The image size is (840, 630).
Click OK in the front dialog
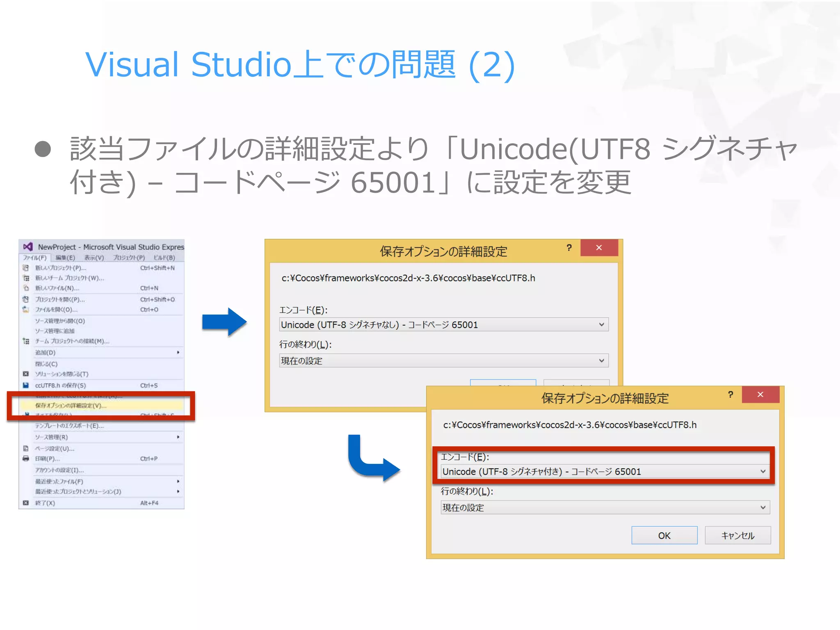pyautogui.click(x=664, y=535)
